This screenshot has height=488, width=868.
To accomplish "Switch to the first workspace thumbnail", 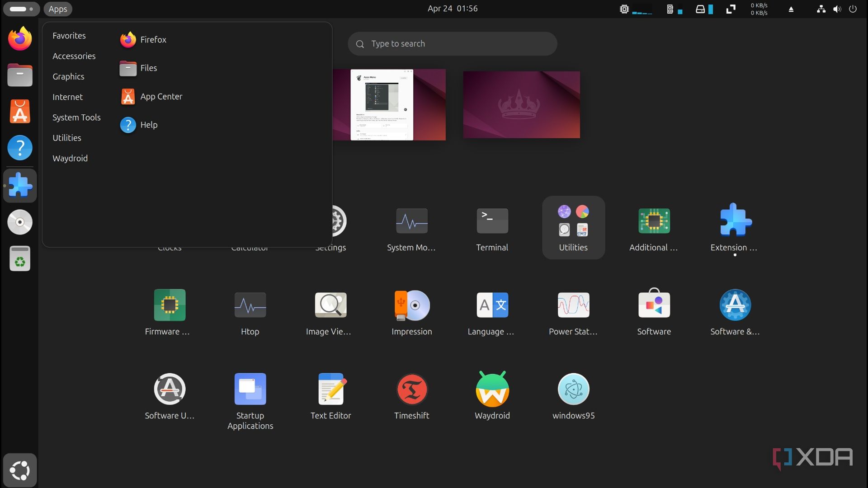I will click(x=389, y=105).
